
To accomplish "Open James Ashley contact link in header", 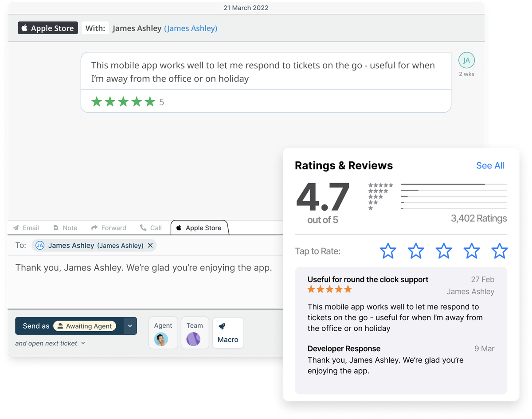I will [191, 28].
